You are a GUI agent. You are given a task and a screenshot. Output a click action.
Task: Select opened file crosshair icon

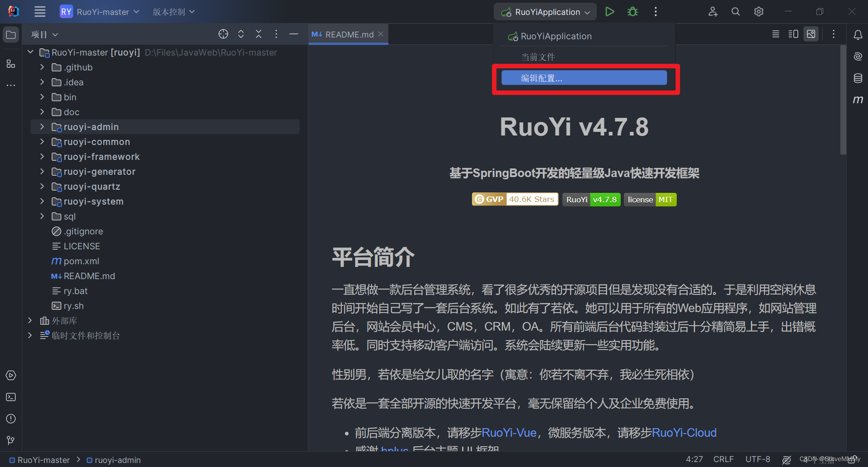coord(223,34)
